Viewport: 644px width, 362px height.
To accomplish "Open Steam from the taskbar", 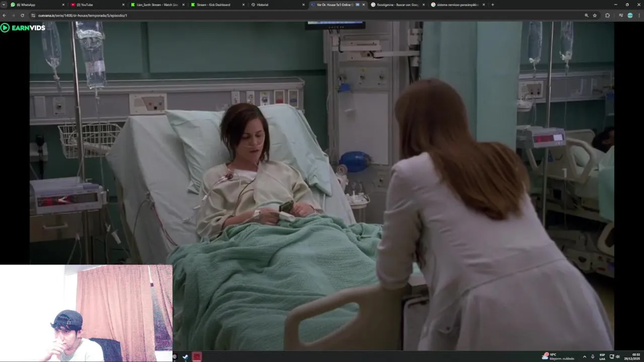I will [185, 356].
